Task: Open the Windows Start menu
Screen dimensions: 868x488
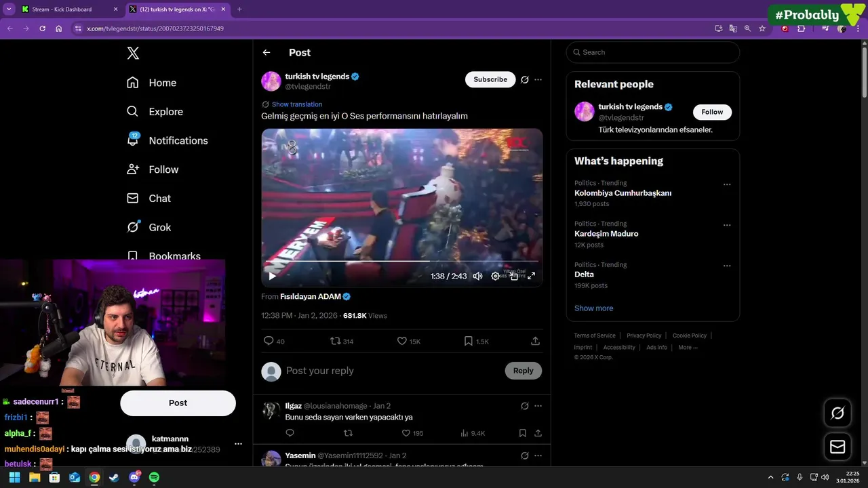Action: [x=14, y=477]
